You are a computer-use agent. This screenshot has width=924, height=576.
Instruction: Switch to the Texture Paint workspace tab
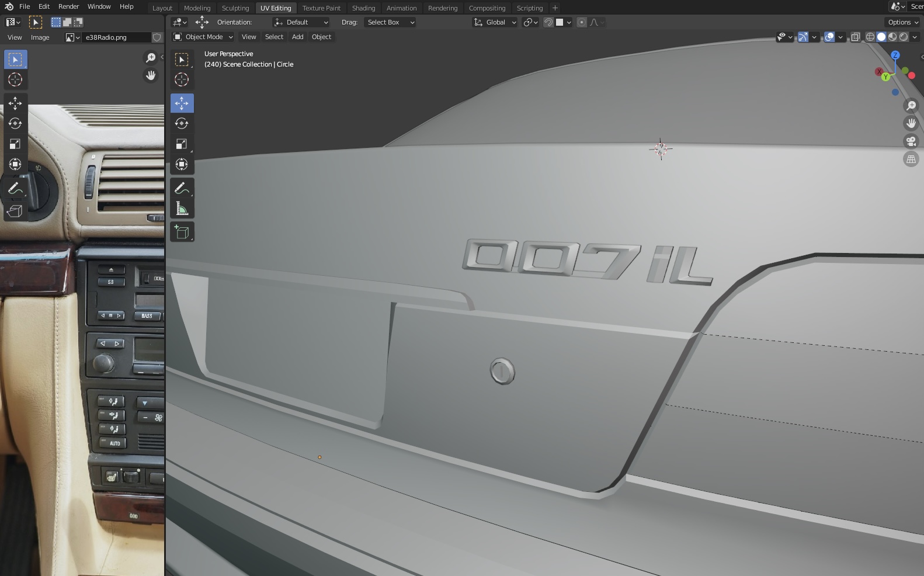[321, 8]
